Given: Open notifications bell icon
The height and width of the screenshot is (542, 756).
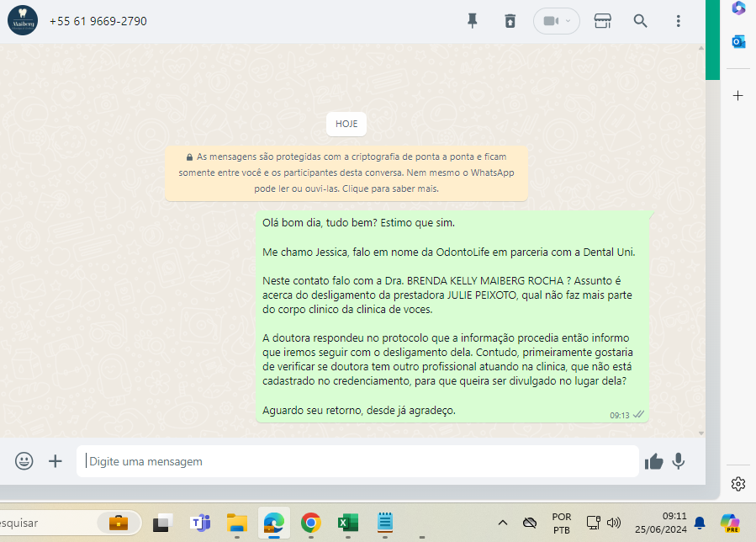Looking at the screenshot, I should tap(700, 523).
